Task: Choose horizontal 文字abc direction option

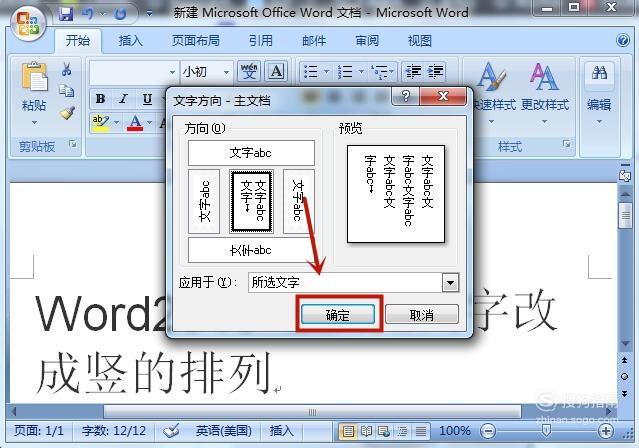Action: click(x=251, y=153)
